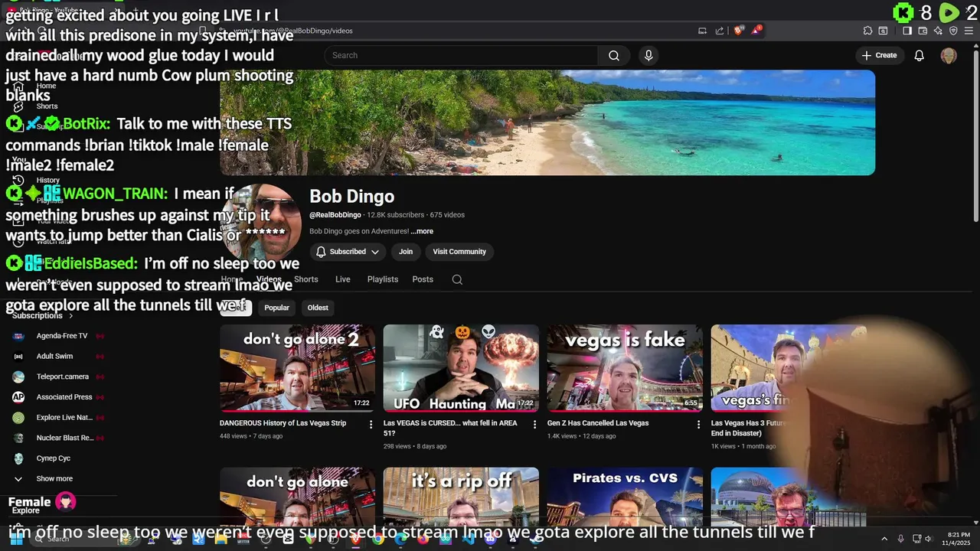Open Adult Swim channel in sidebar
Image resolution: width=980 pixels, height=551 pixels.
(54, 356)
